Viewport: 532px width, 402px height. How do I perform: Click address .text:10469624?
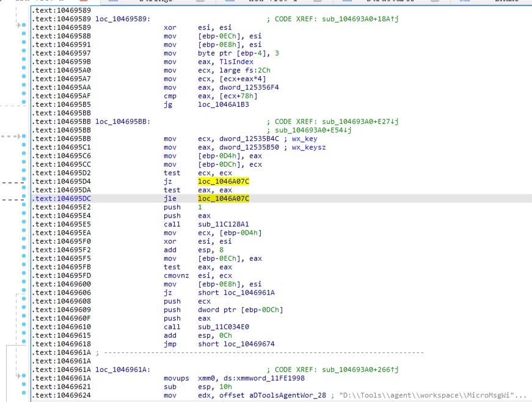coord(62,395)
